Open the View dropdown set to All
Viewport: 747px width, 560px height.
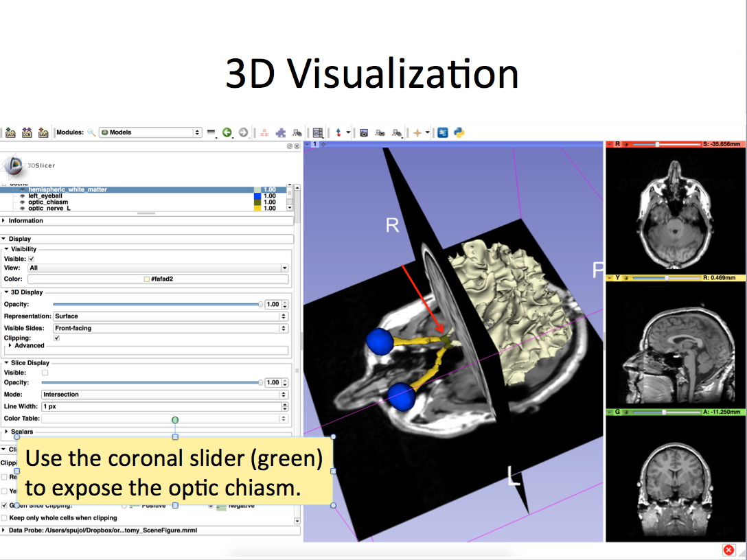tap(158, 268)
